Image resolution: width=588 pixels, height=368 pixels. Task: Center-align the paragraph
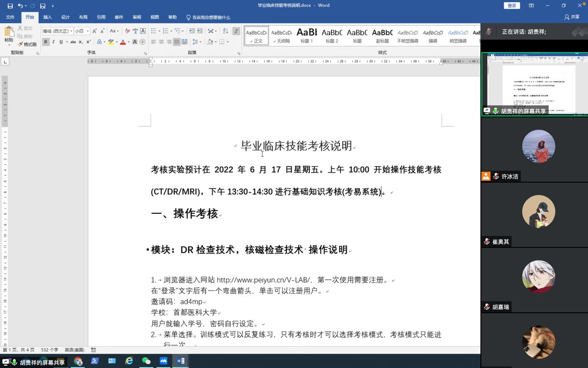[x=161, y=42]
